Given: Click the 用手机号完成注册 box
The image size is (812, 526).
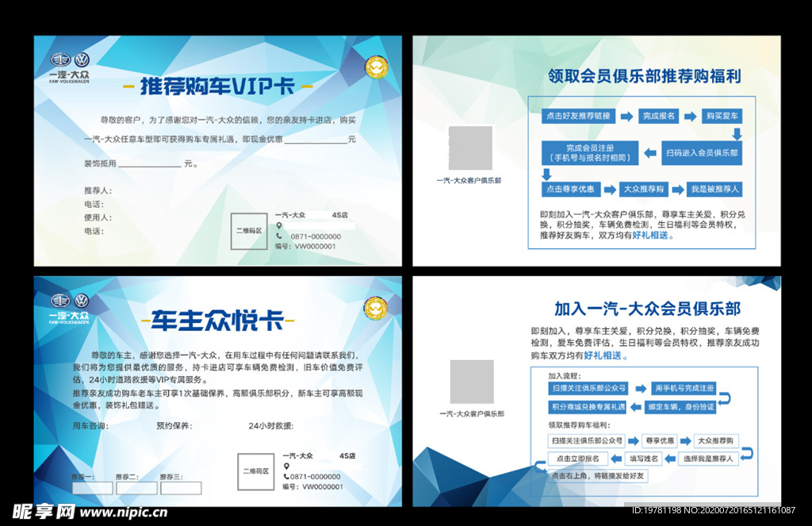Looking at the screenshot, I should 684,388.
